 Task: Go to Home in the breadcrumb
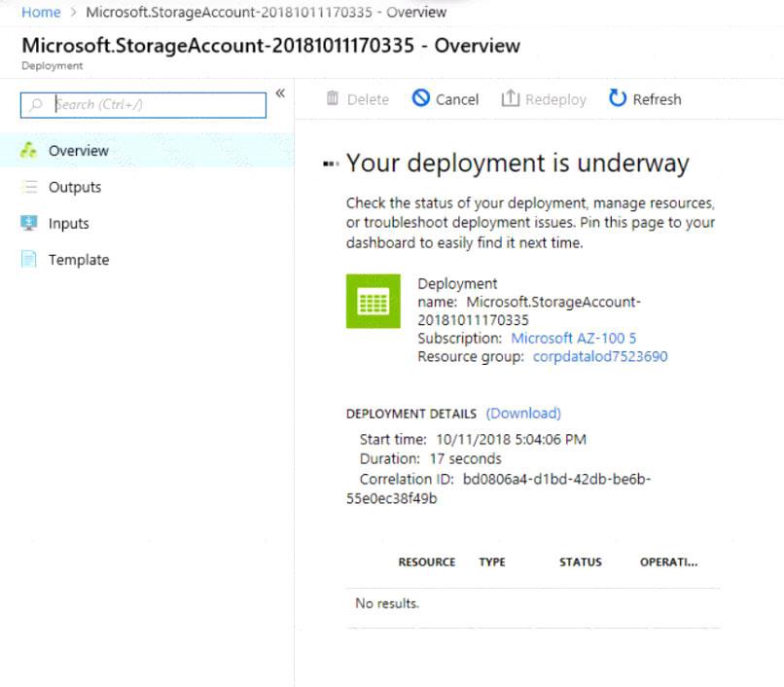(x=41, y=12)
